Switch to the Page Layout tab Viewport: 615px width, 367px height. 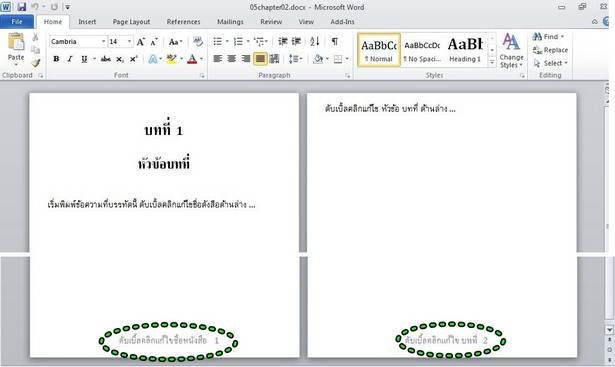131,22
